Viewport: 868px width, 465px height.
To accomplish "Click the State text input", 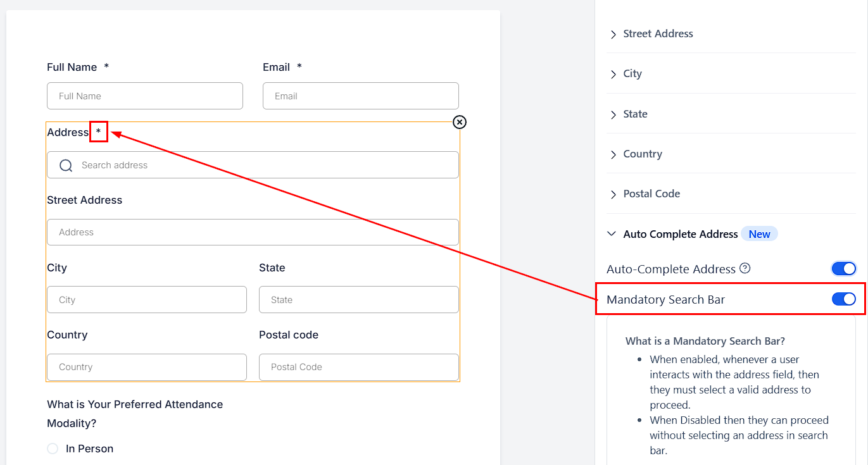I will point(359,300).
